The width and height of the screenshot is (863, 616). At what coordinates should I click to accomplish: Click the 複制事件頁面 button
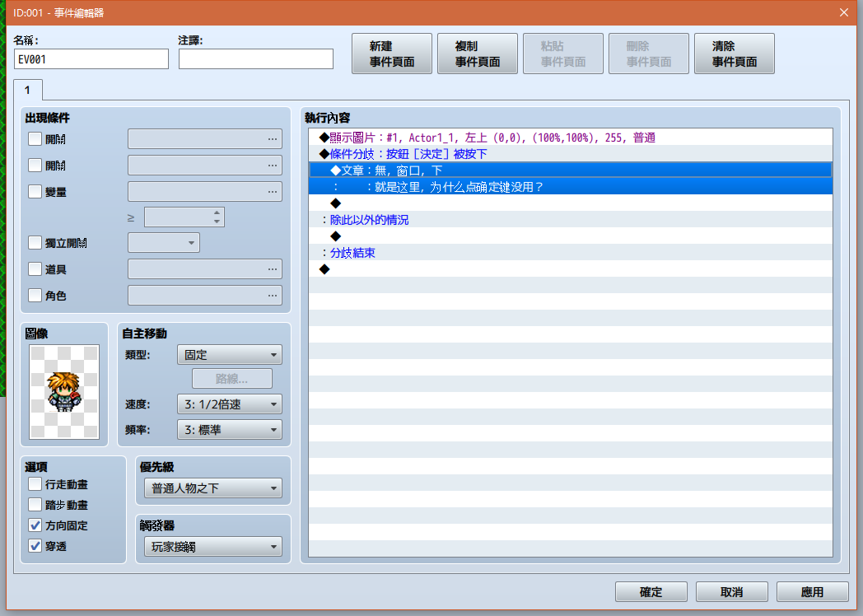click(x=477, y=54)
